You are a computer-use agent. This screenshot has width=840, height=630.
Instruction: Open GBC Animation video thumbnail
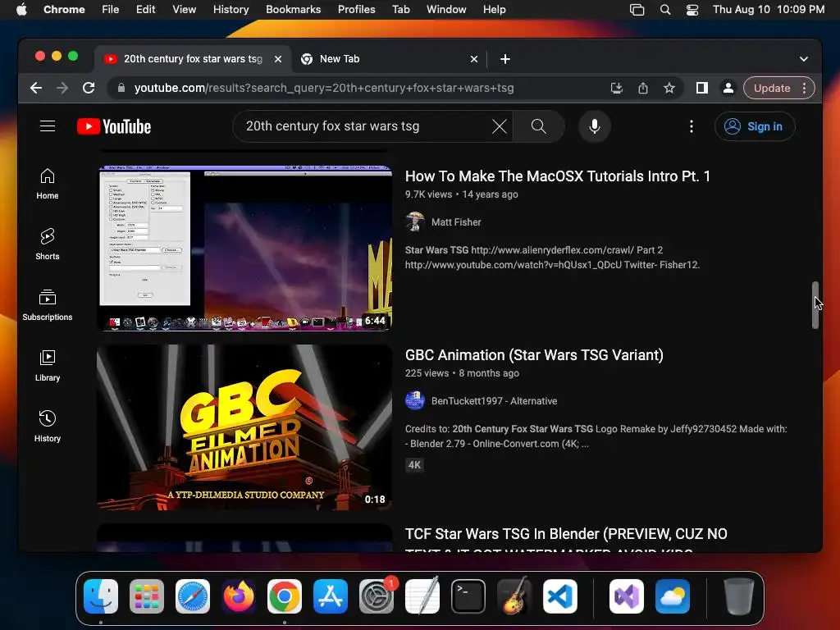tap(244, 427)
